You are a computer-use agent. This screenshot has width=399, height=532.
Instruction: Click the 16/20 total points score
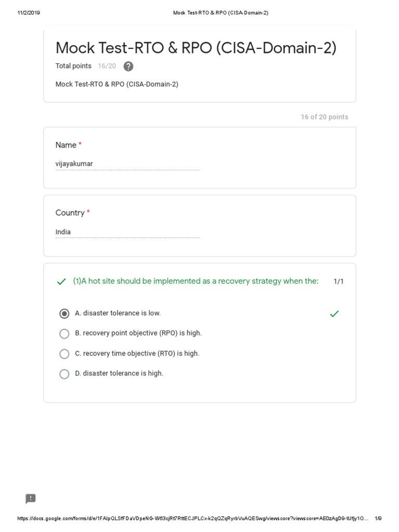coord(107,66)
